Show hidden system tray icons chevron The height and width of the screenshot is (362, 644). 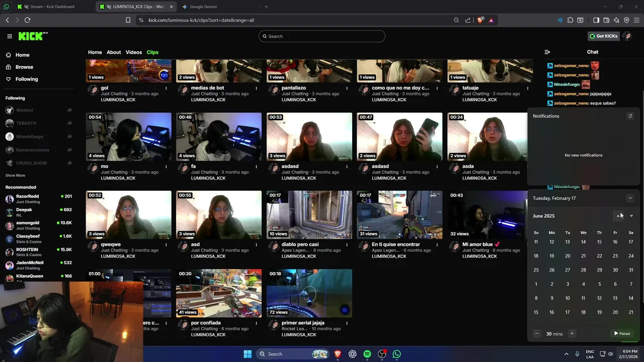pos(566,354)
